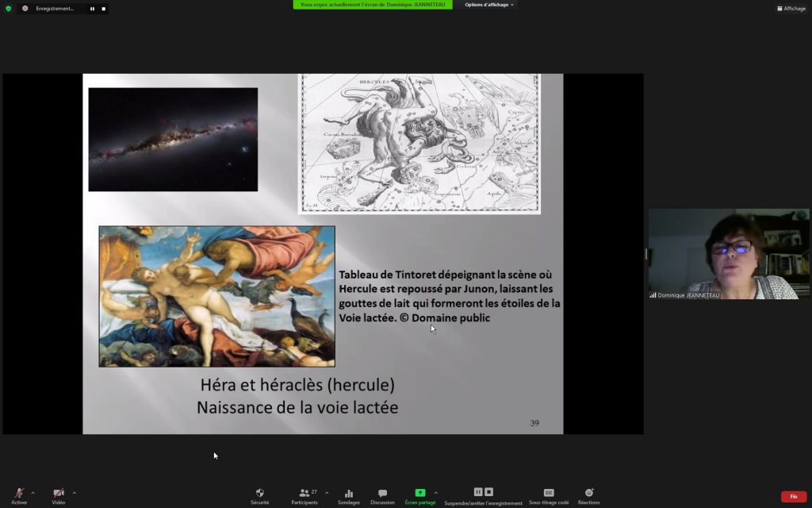Viewport: 812px width, 508px height.
Task: Click the HERCULES label on the star chart
Action: 374,82
